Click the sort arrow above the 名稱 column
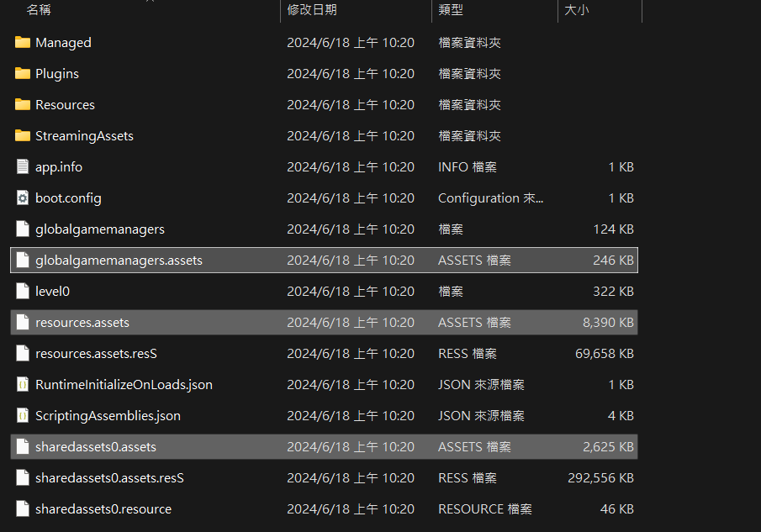The height and width of the screenshot is (532, 761). pos(149,2)
